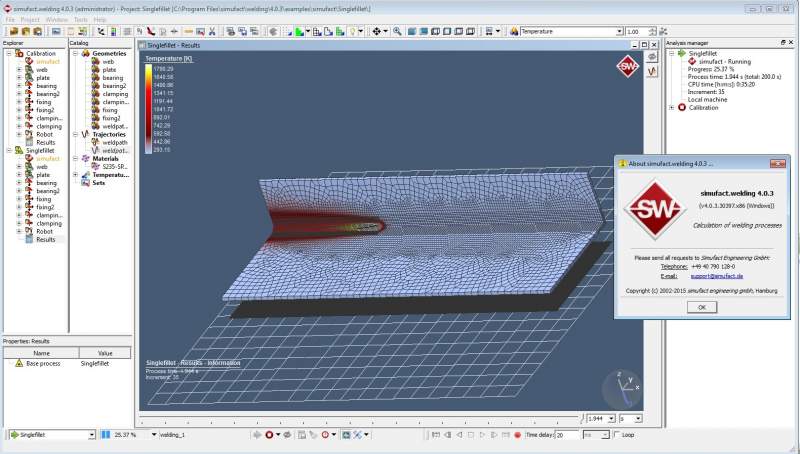Open the Project menu
The width and height of the screenshot is (800, 454).
click(30, 20)
